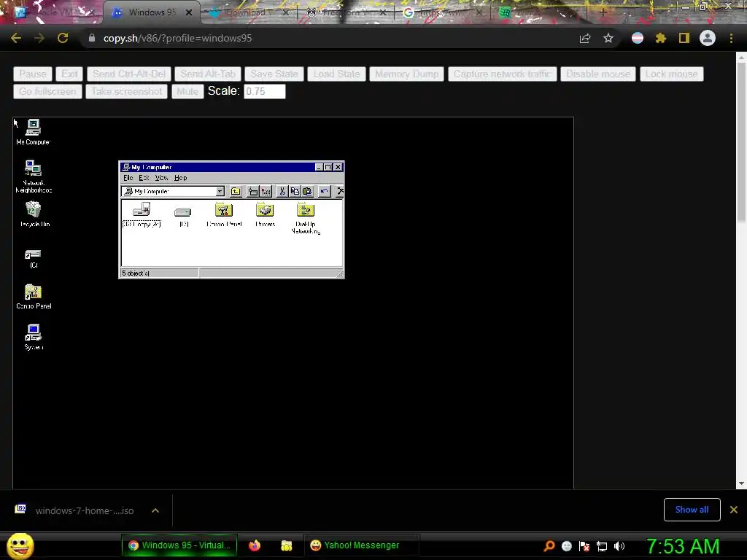Select Control Panel folder in My Computer window

pyautogui.click(x=224, y=215)
